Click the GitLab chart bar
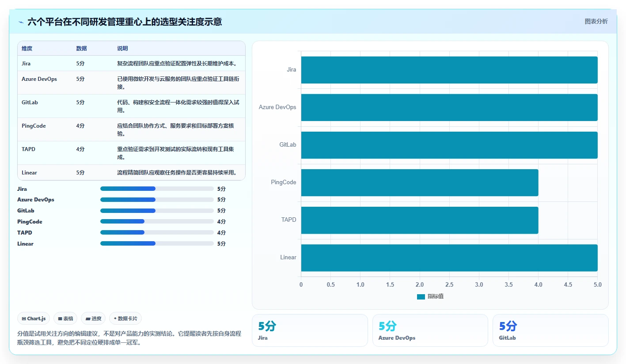The height and width of the screenshot is (364, 626). pos(449,145)
